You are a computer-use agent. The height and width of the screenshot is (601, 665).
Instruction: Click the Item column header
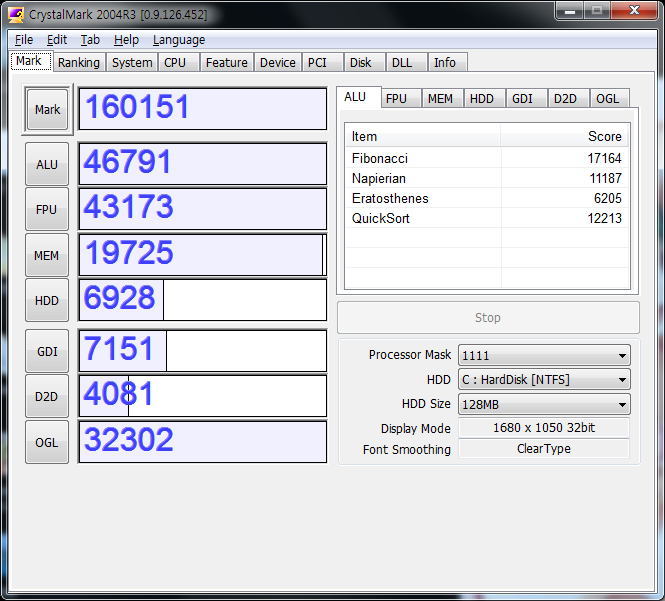[423, 136]
